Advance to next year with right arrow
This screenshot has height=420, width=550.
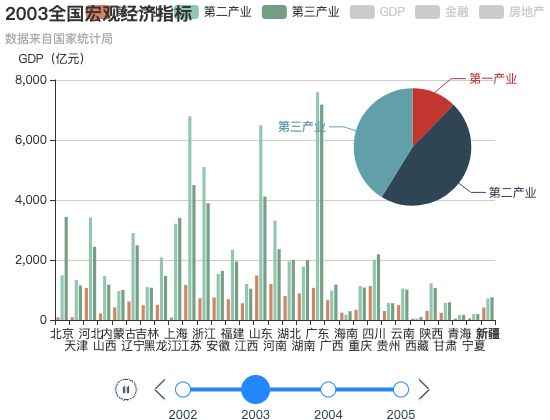point(424,389)
